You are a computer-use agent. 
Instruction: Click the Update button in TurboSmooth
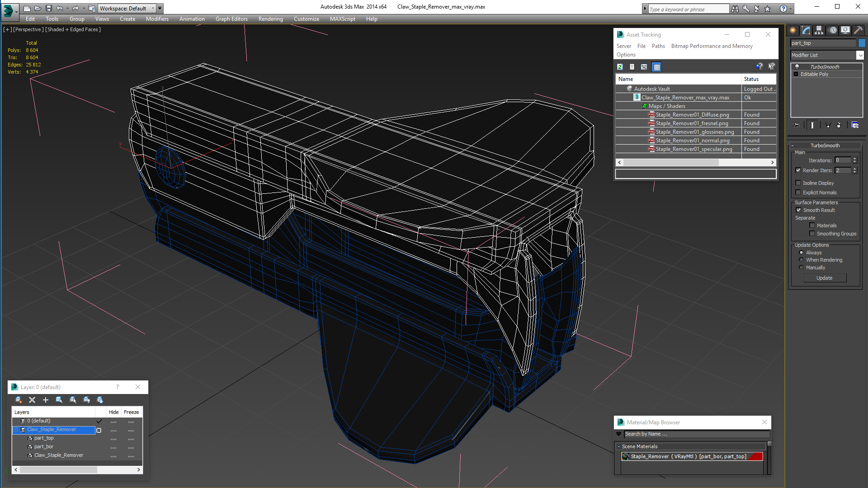pos(824,278)
